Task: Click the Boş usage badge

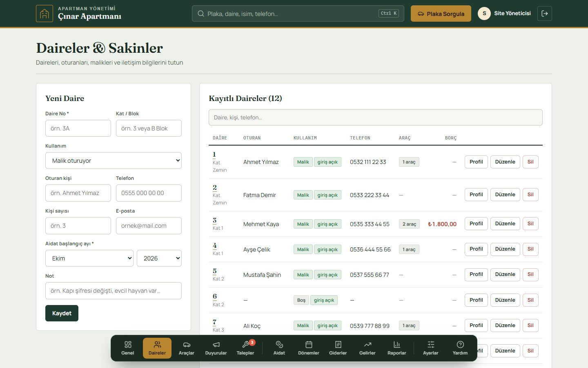Action: tap(301, 300)
